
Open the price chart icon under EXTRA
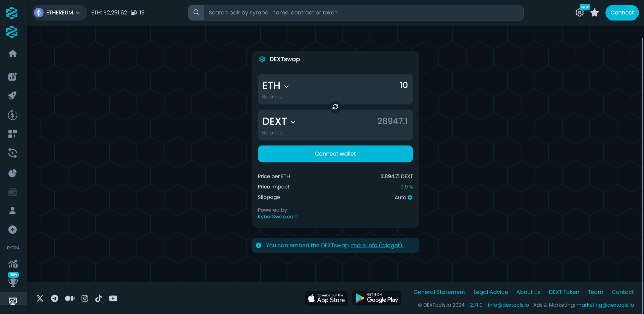13,264
